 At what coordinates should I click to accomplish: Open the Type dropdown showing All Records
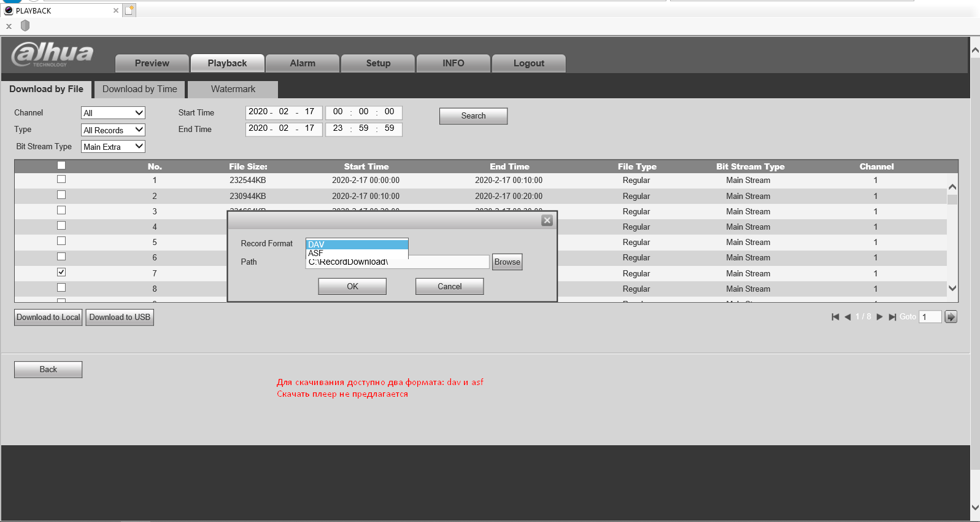coord(113,130)
